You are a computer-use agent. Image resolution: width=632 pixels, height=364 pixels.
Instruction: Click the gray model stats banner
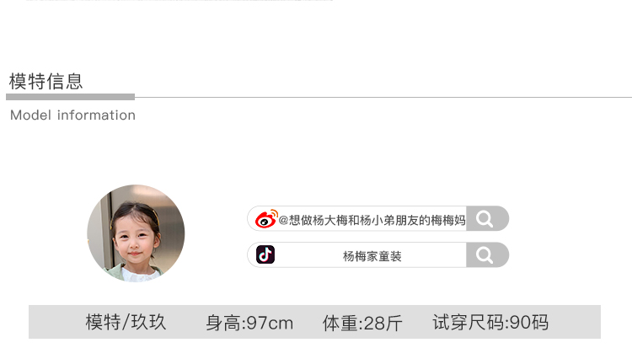pos(314,322)
